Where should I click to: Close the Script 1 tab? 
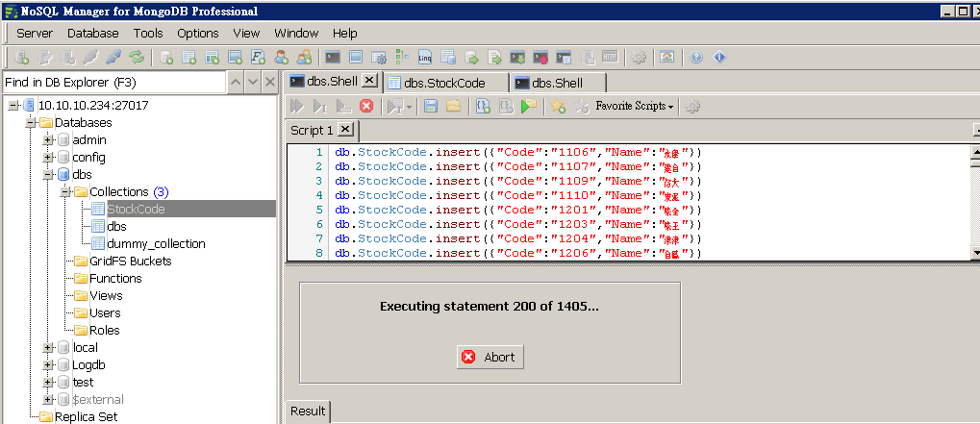(345, 129)
